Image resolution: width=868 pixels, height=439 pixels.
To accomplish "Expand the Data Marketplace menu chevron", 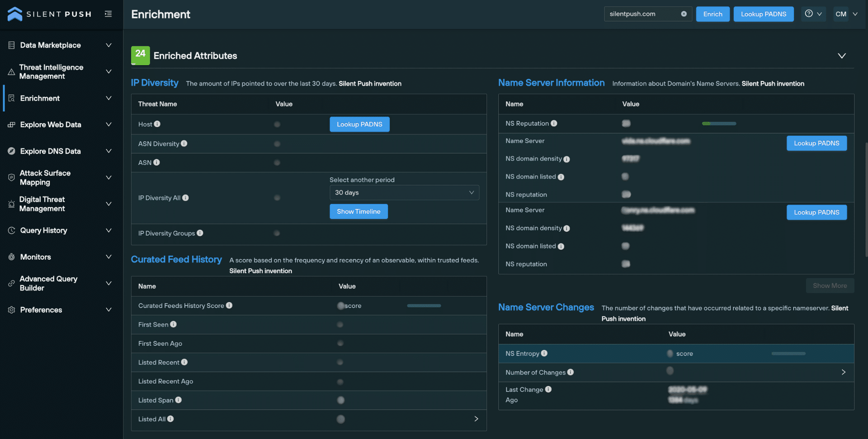I will (108, 45).
